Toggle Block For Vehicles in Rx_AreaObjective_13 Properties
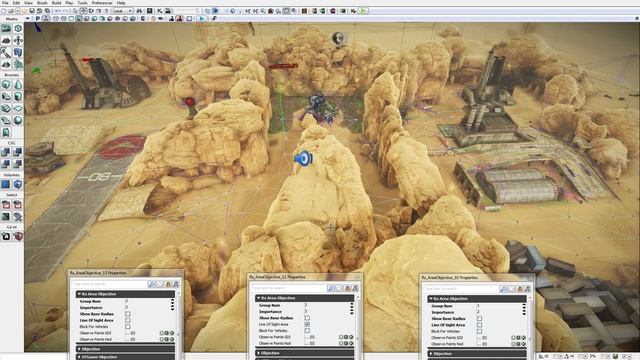 [x=128, y=327]
